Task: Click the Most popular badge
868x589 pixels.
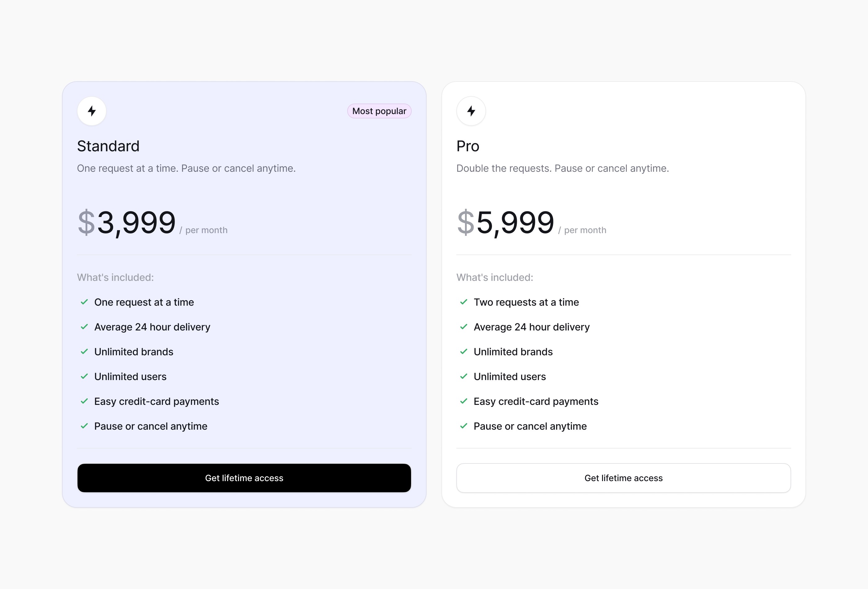Action: coord(379,111)
